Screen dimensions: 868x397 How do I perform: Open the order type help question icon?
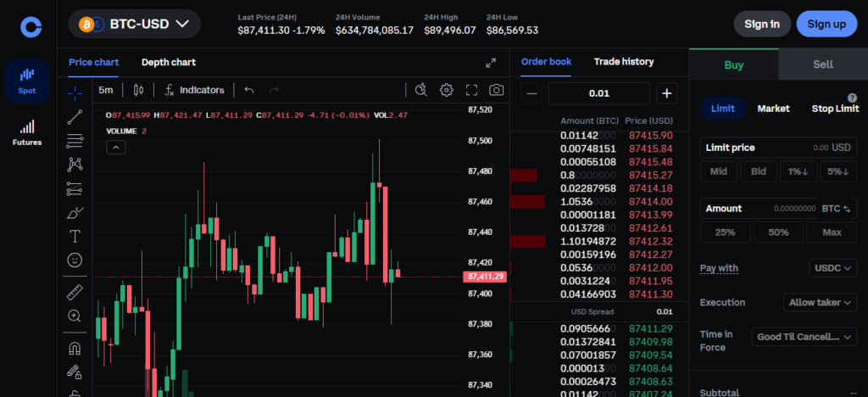pyautogui.click(x=853, y=98)
